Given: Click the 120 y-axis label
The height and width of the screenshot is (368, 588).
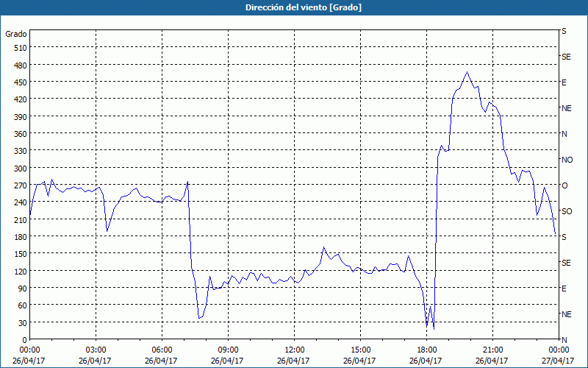Looking at the screenshot, I should coord(21,271).
